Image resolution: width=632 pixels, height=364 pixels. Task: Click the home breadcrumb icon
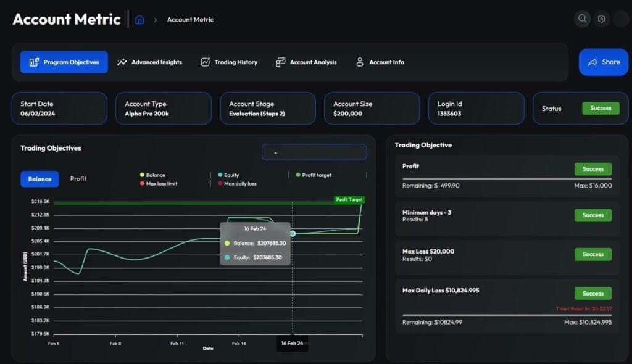[140, 19]
